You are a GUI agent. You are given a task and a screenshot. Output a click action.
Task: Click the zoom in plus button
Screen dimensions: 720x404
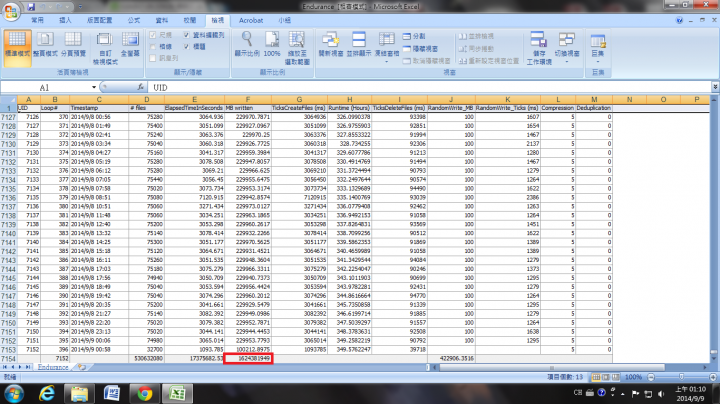[713, 377]
